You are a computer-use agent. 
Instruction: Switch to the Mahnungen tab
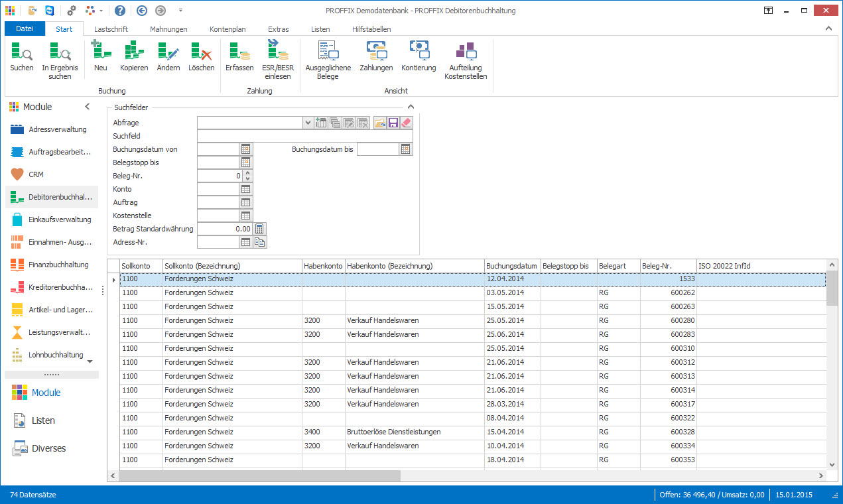[168, 29]
